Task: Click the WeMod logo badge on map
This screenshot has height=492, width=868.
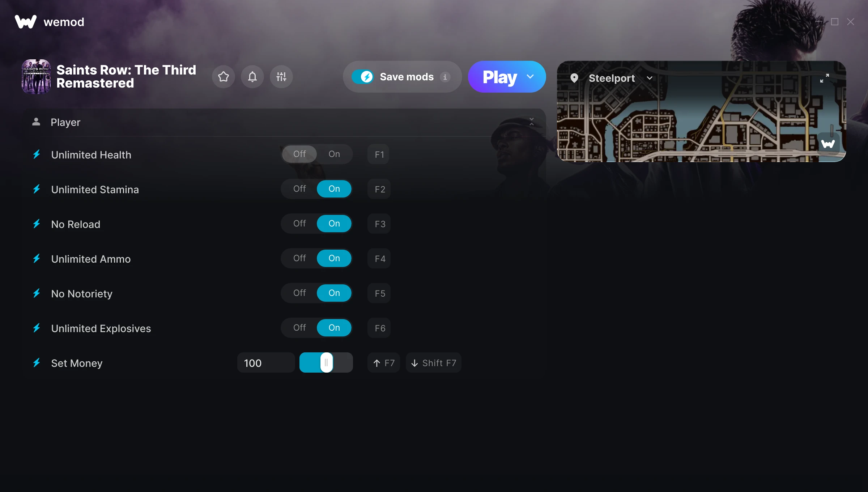Action: (828, 144)
